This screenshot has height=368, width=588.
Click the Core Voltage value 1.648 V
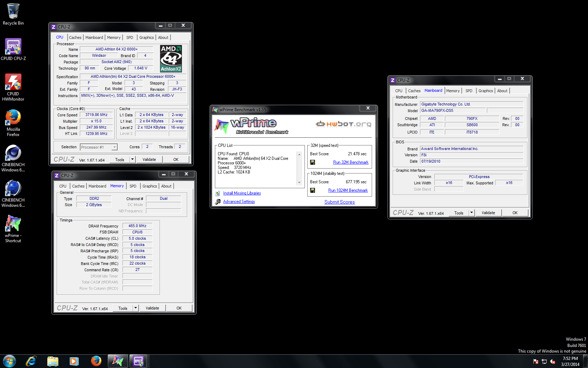coord(141,68)
